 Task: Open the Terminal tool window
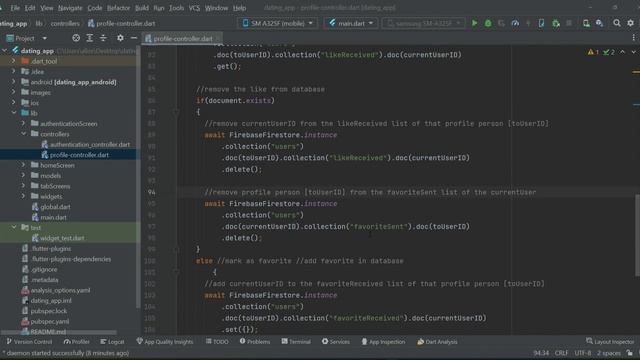296,342
